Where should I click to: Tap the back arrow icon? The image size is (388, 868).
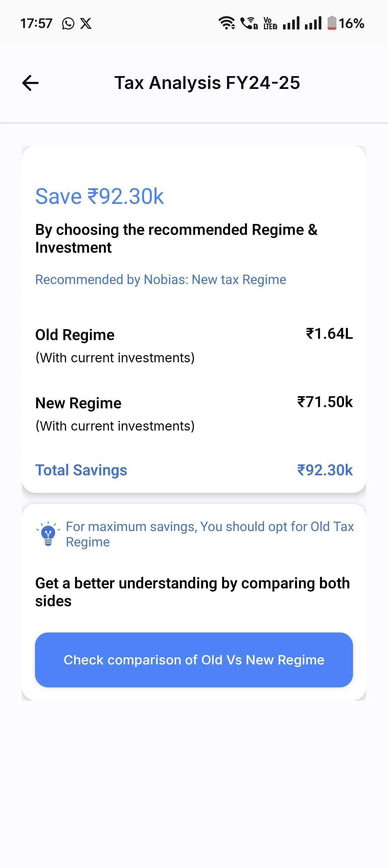click(x=30, y=83)
